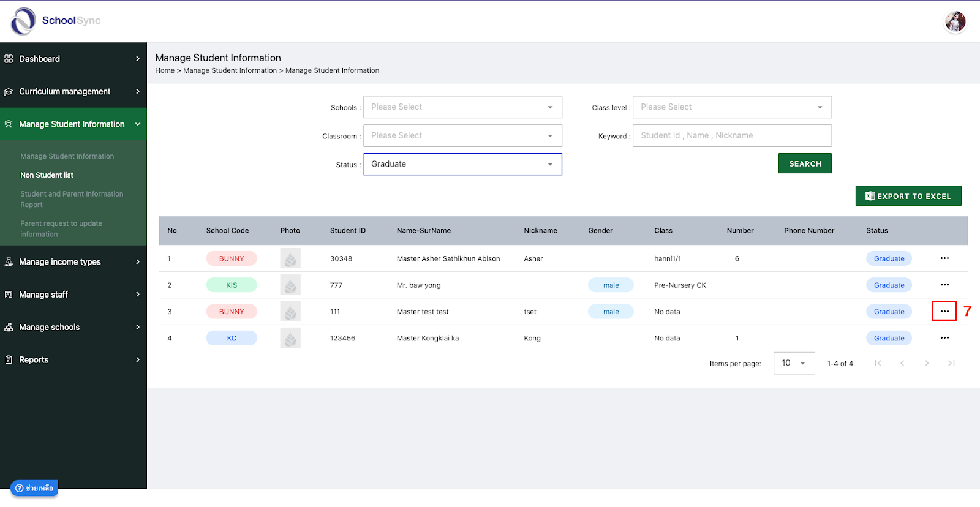Click the SchoolSync logo
Image resolution: width=980 pixels, height=507 pixels.
[56, 21]
